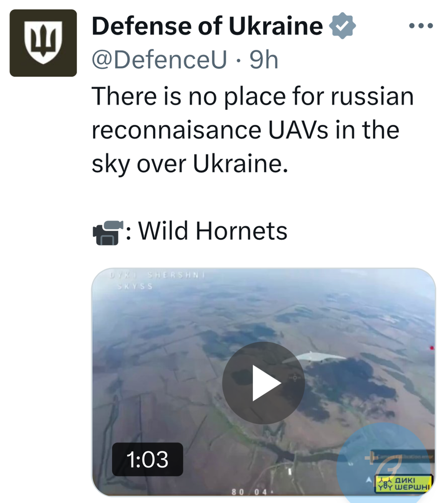
Task: Click the crosshair reticle in the video
Action: click(x=295, y=377)
